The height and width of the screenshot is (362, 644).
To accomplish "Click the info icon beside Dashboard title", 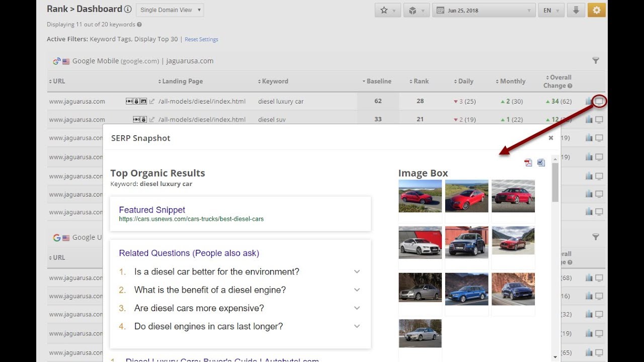I will 128,9.
